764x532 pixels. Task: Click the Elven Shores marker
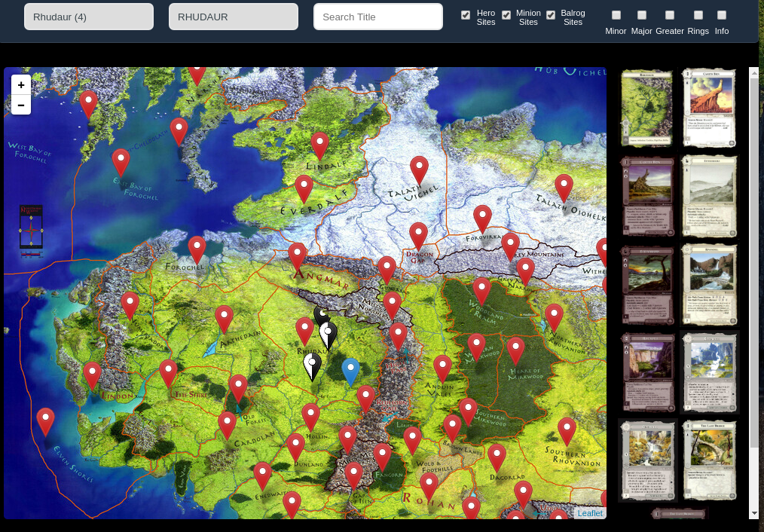pyautogui.click(x=45, y=421)
